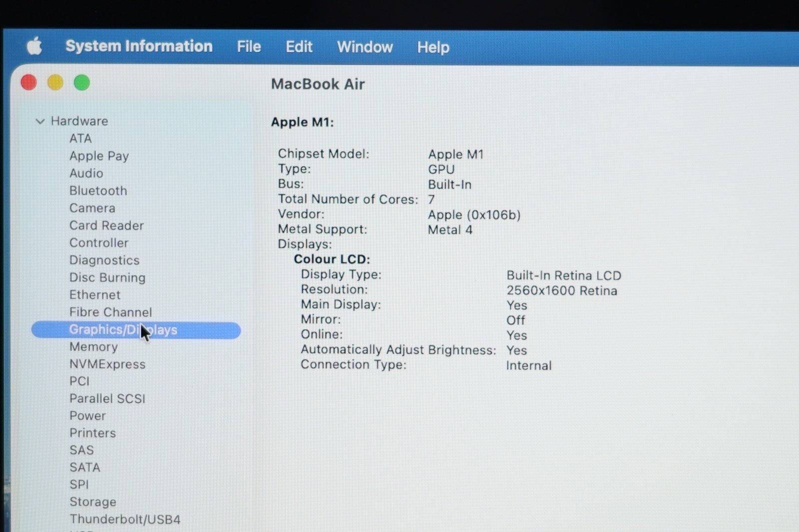This screenshot has height=532, width=799.
Task: Open the Edit menu
Action: point(299,47)
